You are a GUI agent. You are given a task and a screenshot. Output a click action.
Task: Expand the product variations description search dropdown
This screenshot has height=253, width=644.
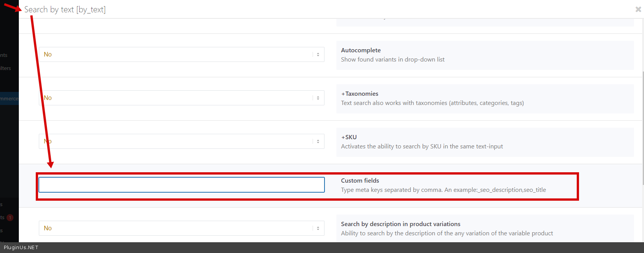point(181,228)
